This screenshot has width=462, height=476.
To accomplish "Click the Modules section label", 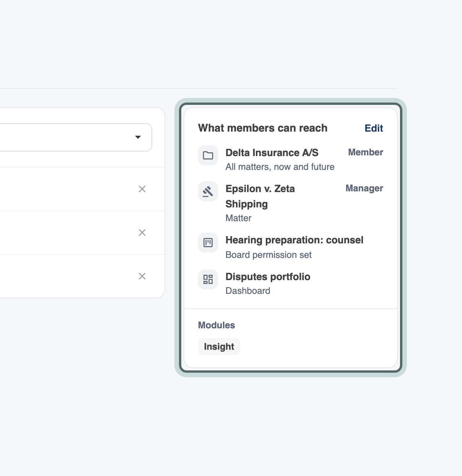I will point(216,325).
